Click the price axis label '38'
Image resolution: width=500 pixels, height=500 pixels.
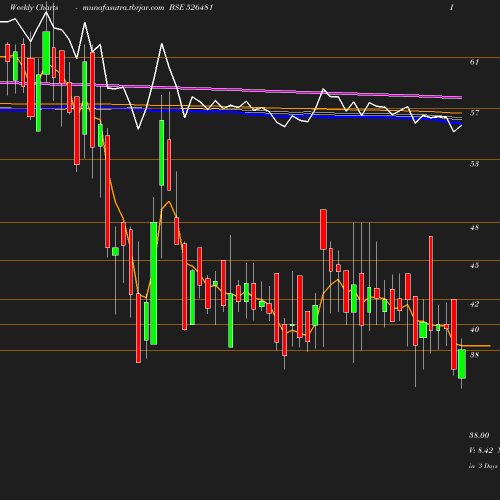click(474, 355)
